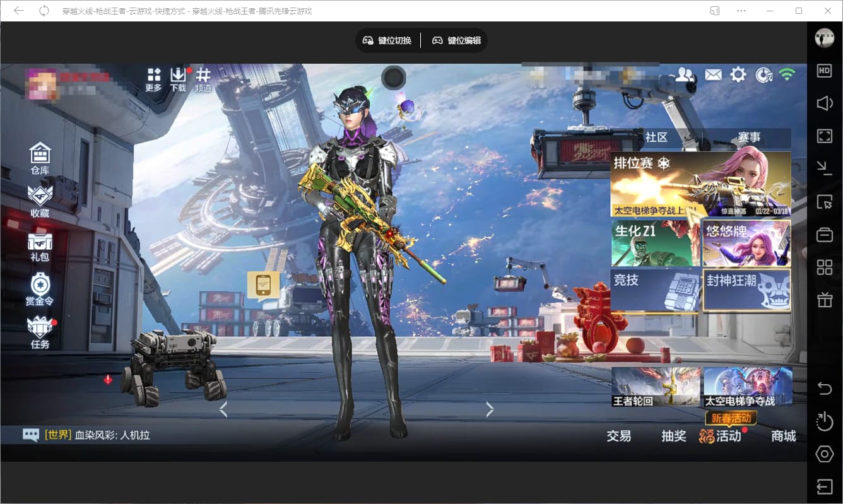Select the 生化Z1 mode card
Image resolution: width=843 pixels, height=504 pixels.
coord(655,243)
